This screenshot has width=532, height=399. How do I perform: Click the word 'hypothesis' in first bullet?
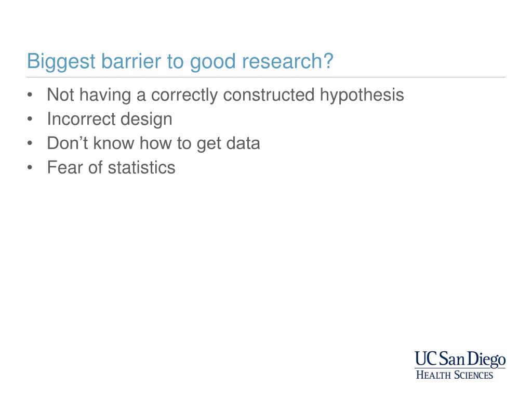[362, 96]
